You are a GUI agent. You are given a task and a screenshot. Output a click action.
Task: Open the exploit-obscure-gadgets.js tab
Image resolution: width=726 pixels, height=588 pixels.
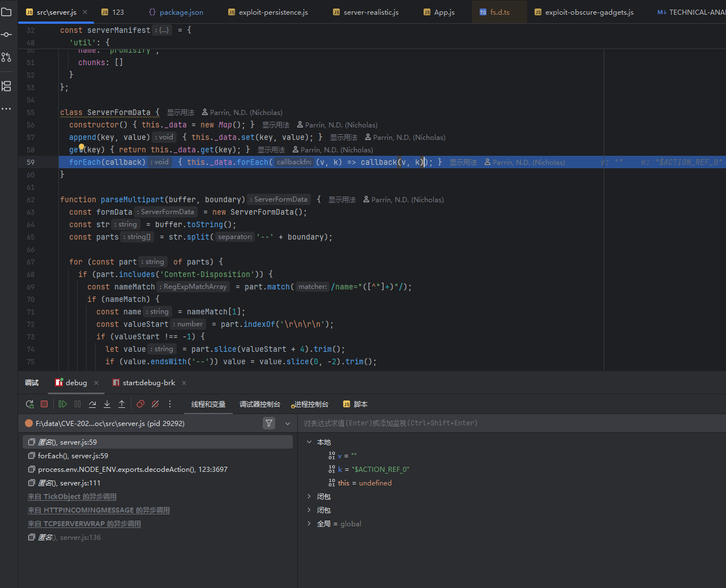coord(584,12)
